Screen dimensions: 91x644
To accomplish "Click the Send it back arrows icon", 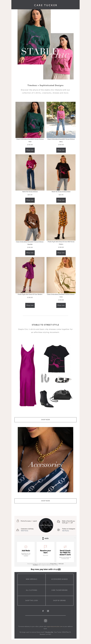I will [x=65, y=547].
